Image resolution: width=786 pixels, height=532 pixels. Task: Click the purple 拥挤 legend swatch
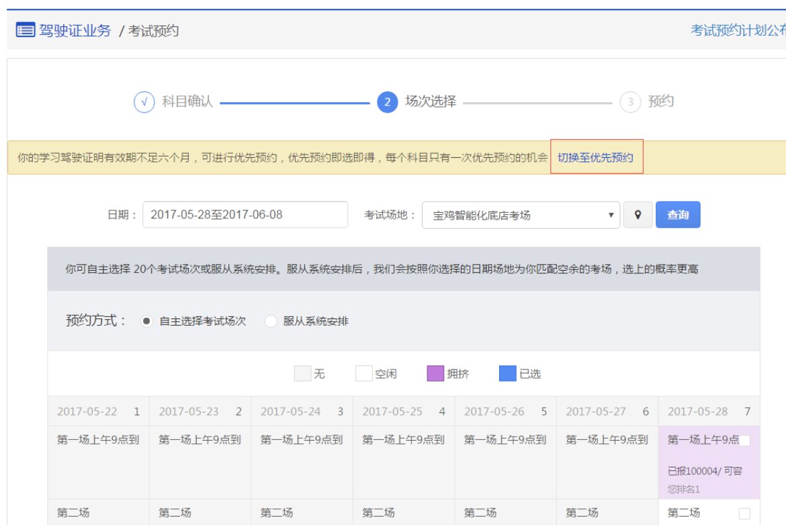tap(435, 373)
